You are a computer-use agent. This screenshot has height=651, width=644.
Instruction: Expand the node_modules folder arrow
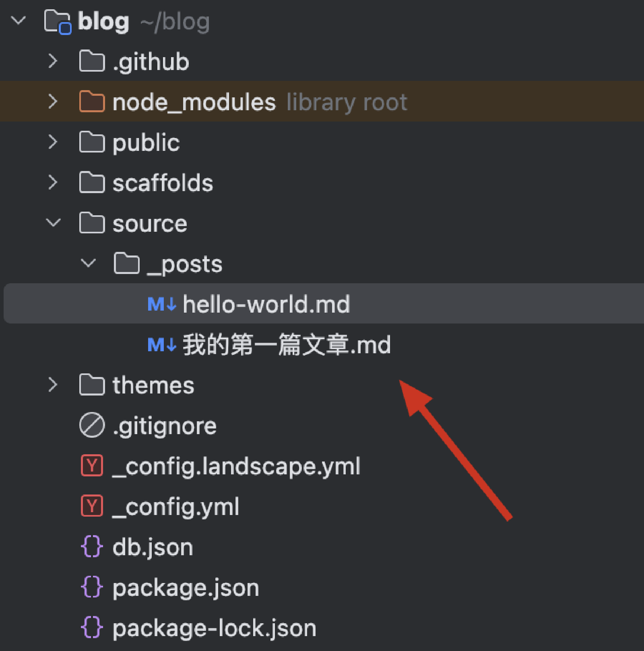click(x=53, y=101)
